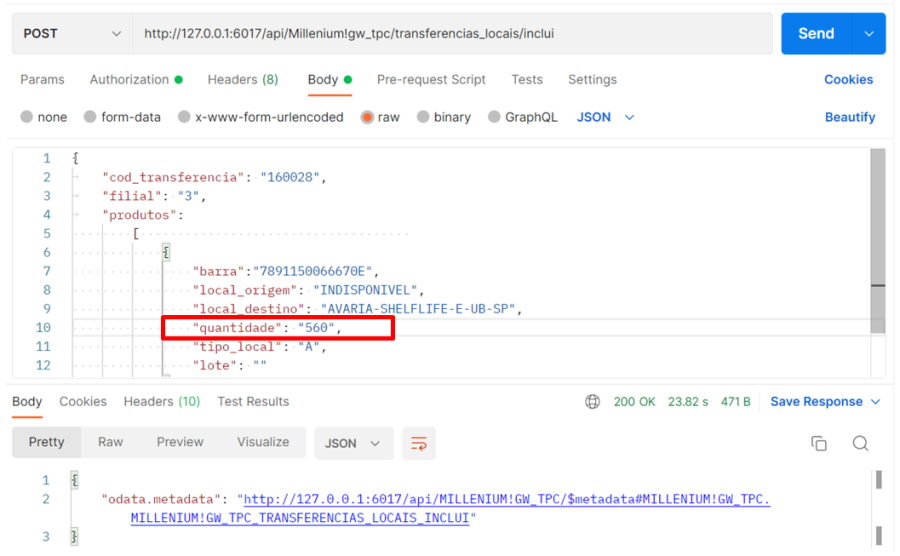Collapse the response JSON on line 1
Viewport: 900px width, 556px height.
74,480
